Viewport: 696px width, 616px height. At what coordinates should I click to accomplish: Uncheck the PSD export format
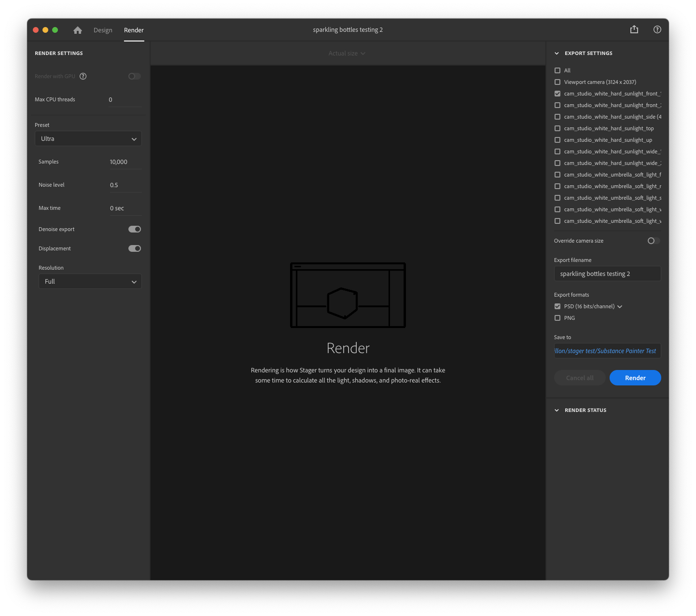tap(557, 306)
